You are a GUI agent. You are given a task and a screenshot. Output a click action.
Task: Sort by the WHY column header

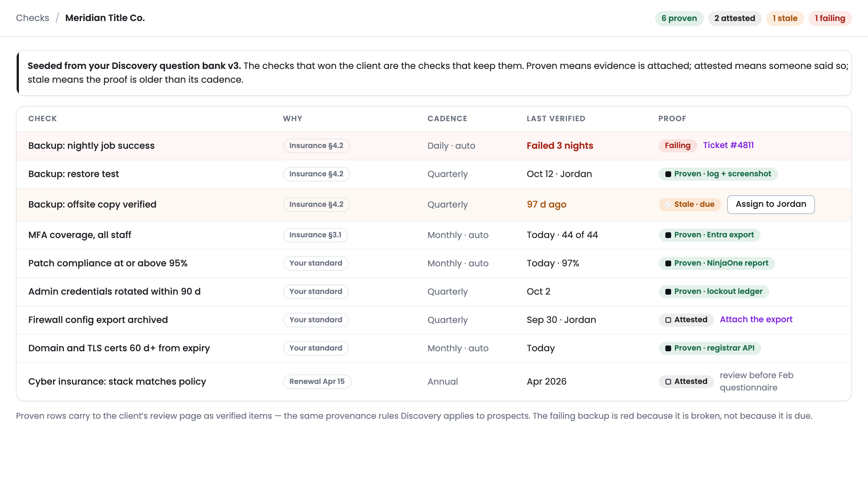292,119
